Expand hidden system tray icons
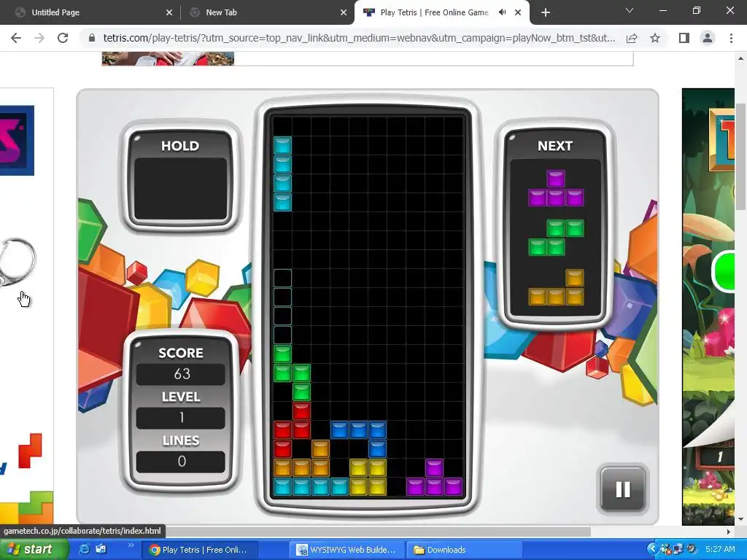 pos(651,549)
